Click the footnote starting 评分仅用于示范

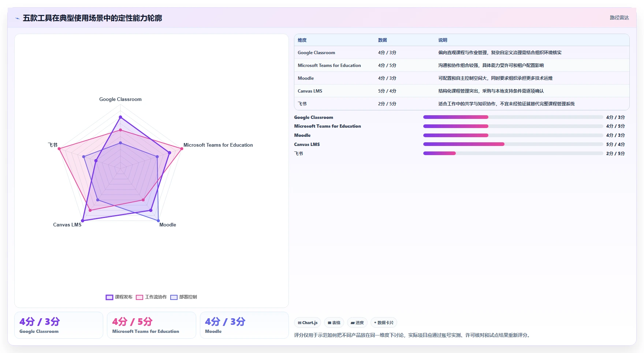pos(413,335)
